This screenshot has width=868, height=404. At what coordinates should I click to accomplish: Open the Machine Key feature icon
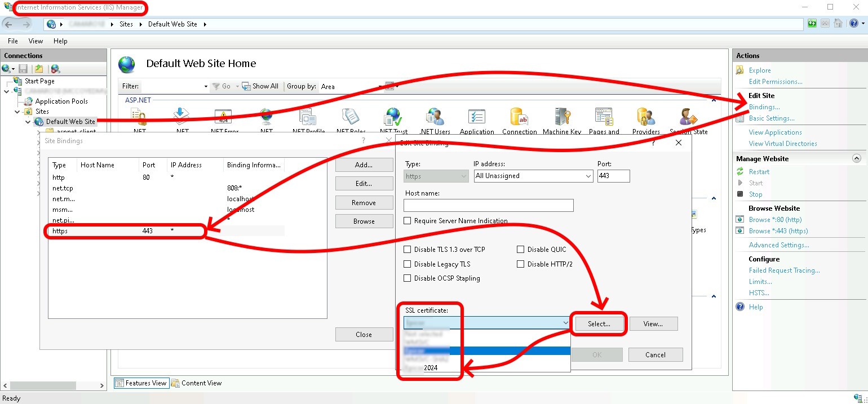[x=561, y=116]
